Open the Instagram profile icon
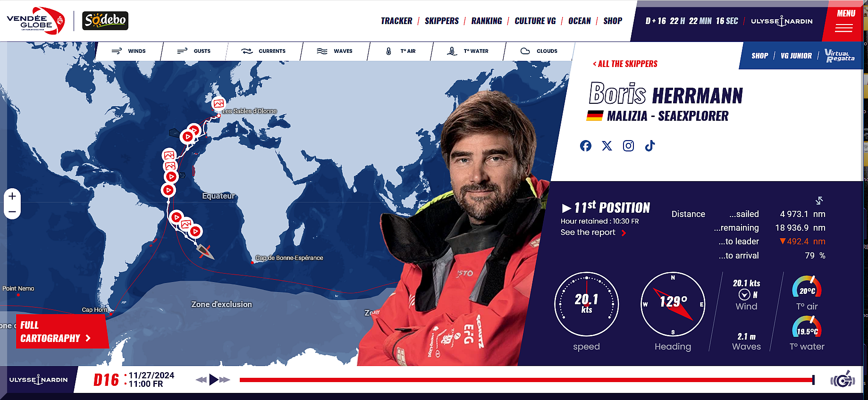This screenshot has width=868, height=400. coord(628,146)
